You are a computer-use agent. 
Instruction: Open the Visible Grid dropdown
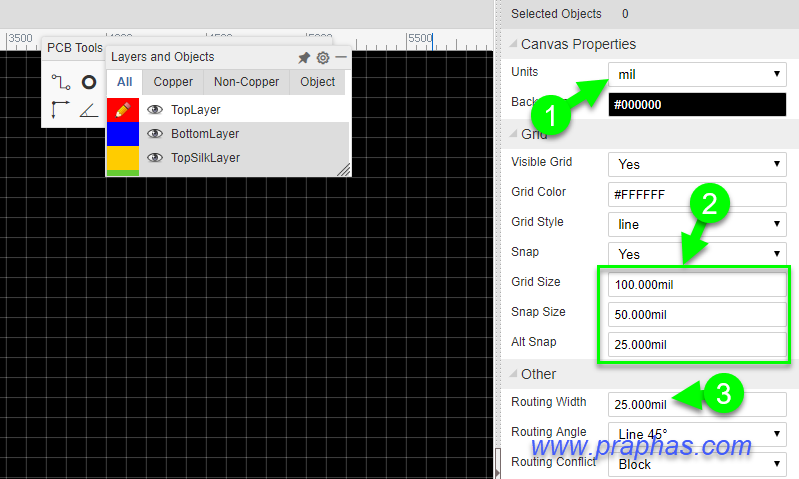pyautogui.click(x=697, y=165)
